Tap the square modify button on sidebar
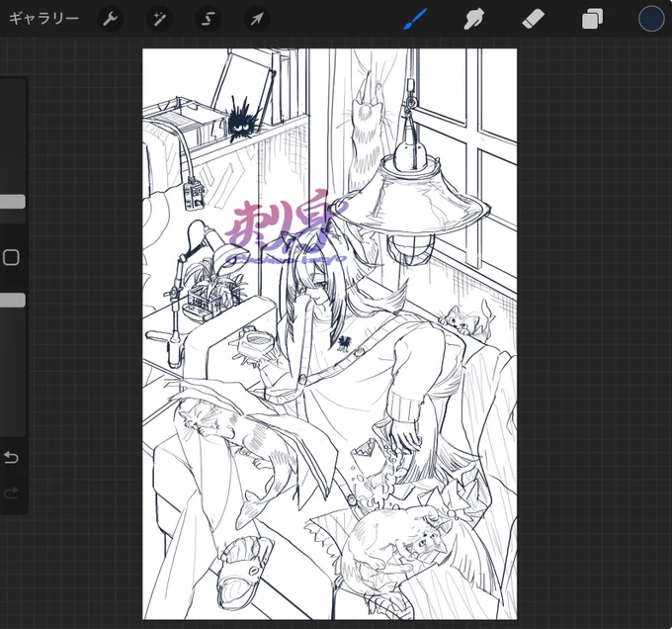 pyautogui.click(x=11, y=258)
